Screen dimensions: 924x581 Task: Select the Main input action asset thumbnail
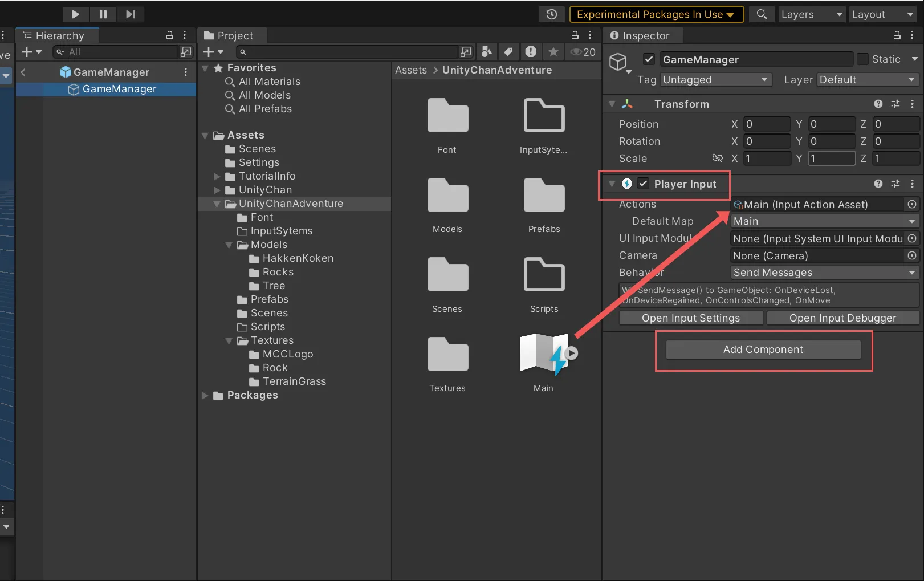point(544,355)
